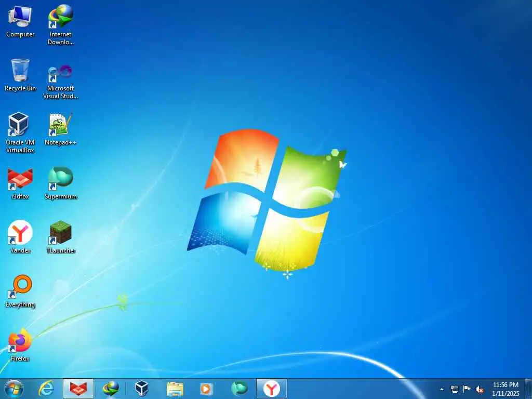The image size is (532, 399).
Task: Select the Everything search desktop shortcut
Action: [20, 291]
